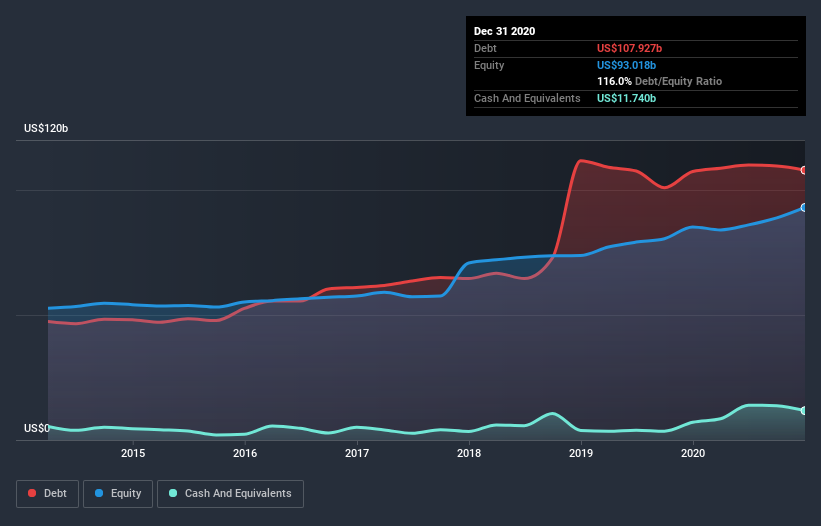The width and height of the screenshot is (821, 526).
Task: Click the 2020 axis label
Action: 693,453
